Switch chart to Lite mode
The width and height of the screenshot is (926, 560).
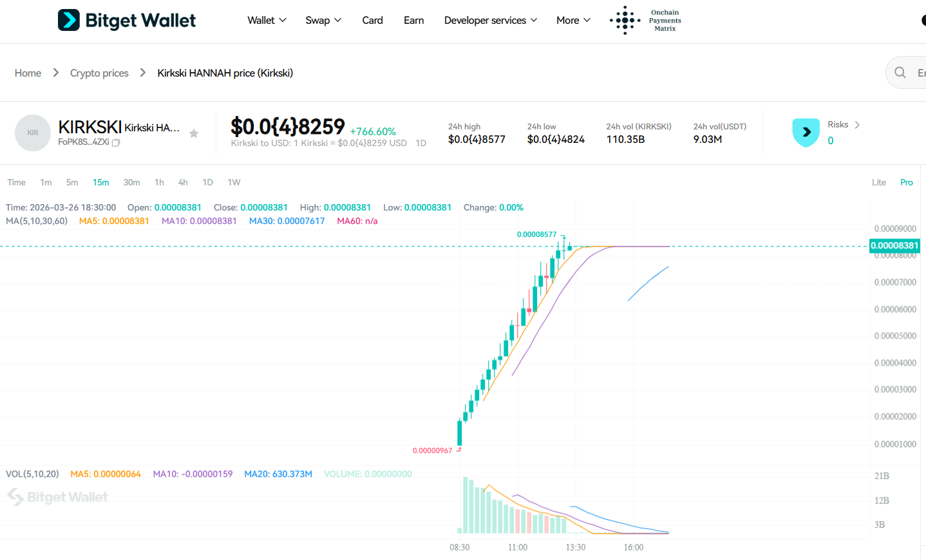pyautogui.click(x=878, y=182)
